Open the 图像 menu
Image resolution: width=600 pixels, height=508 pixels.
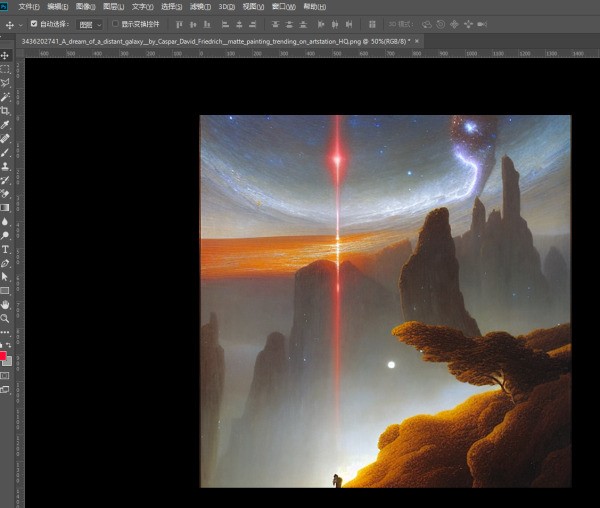(85, 6)
